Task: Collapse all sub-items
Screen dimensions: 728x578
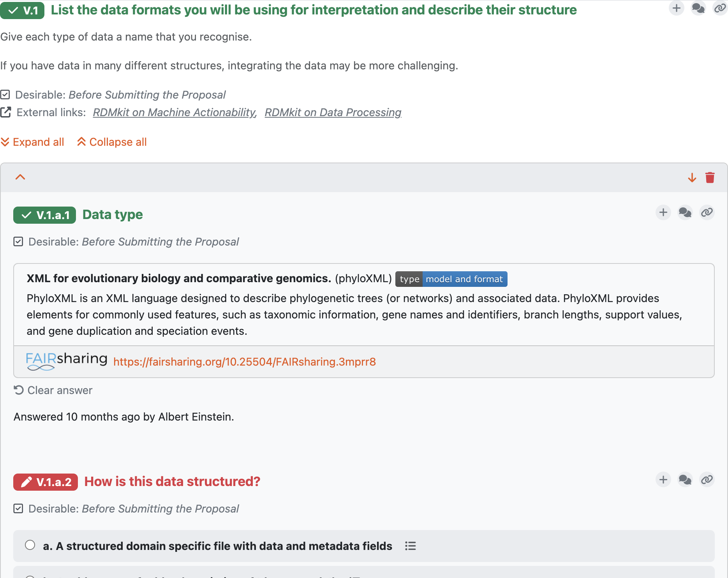Action: [x=112, y=142]
